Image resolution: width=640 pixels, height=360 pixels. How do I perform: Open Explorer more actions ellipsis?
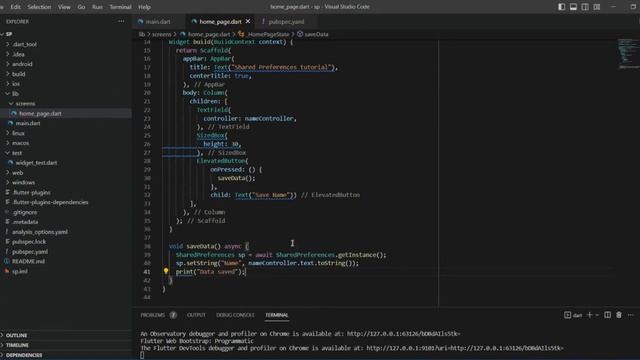coord(121,21)
